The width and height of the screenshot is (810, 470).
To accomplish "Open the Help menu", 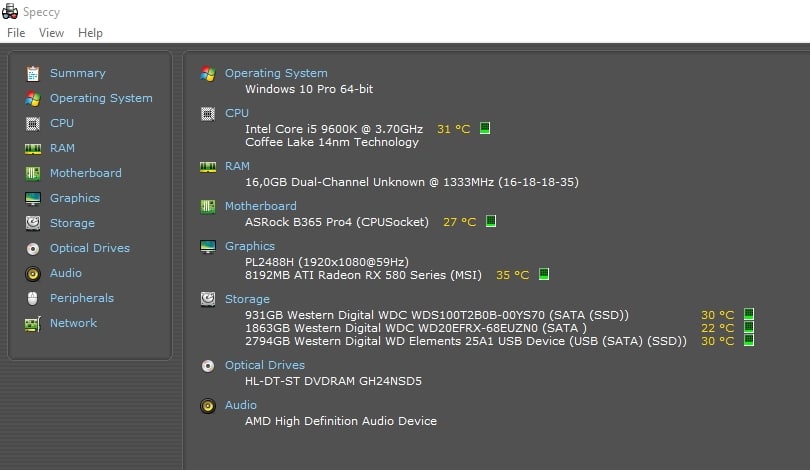I will [90, 33].
